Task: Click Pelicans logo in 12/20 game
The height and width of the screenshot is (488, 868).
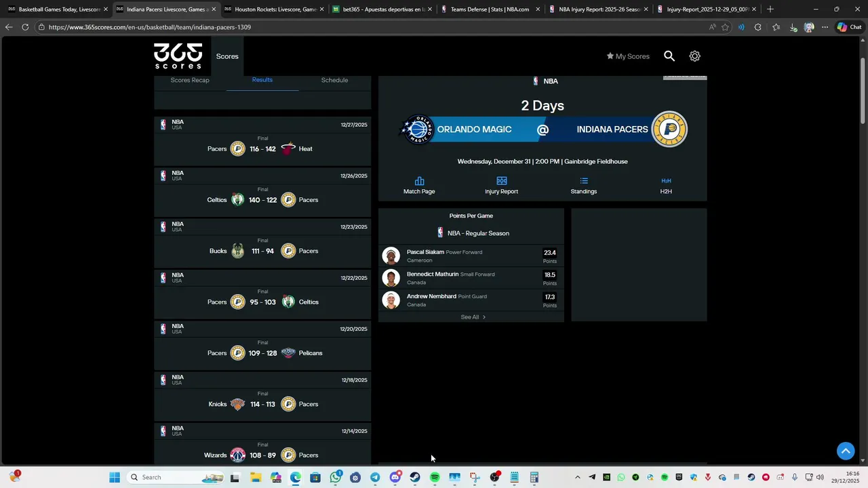Action: pos(288,353)
